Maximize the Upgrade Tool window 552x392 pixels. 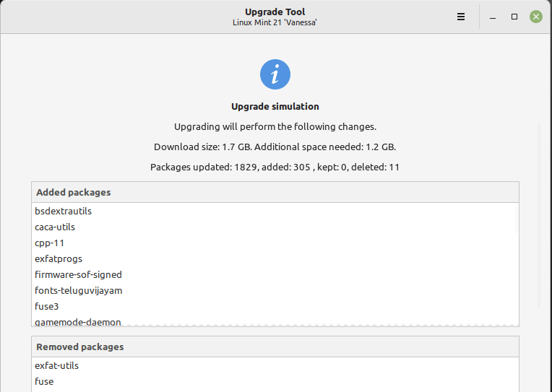[514, 17]
